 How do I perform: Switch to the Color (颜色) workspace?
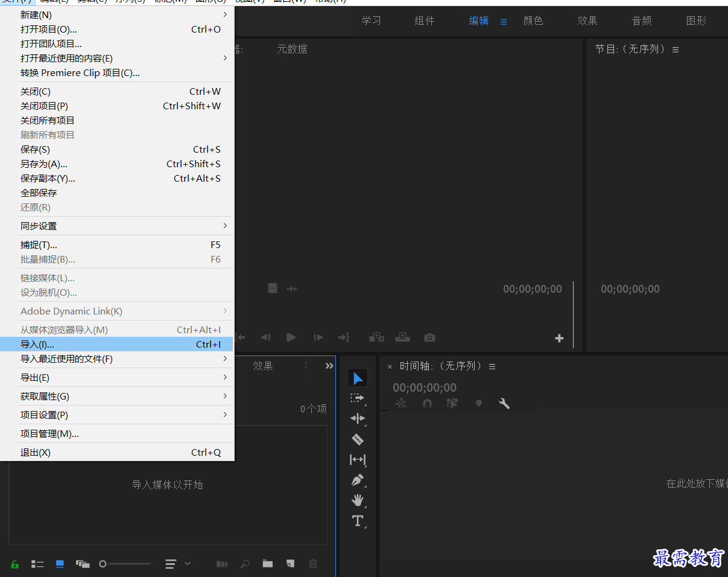coord(533,21)
